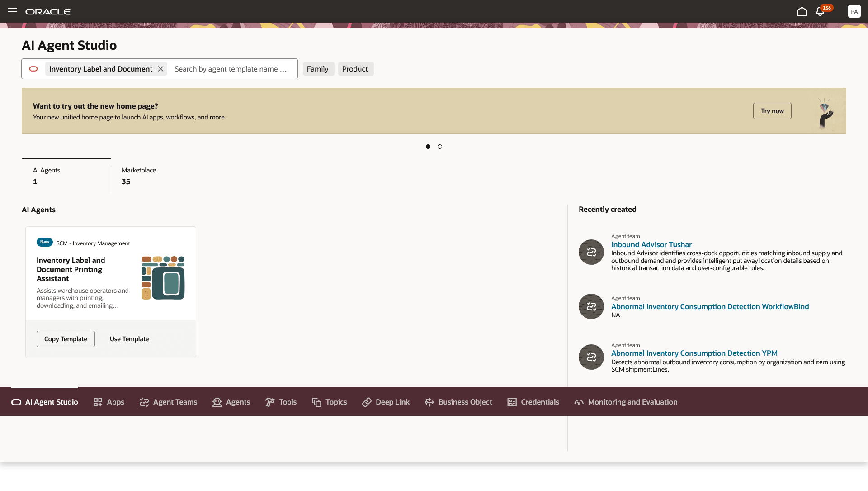Go to the Home icon

802,11
